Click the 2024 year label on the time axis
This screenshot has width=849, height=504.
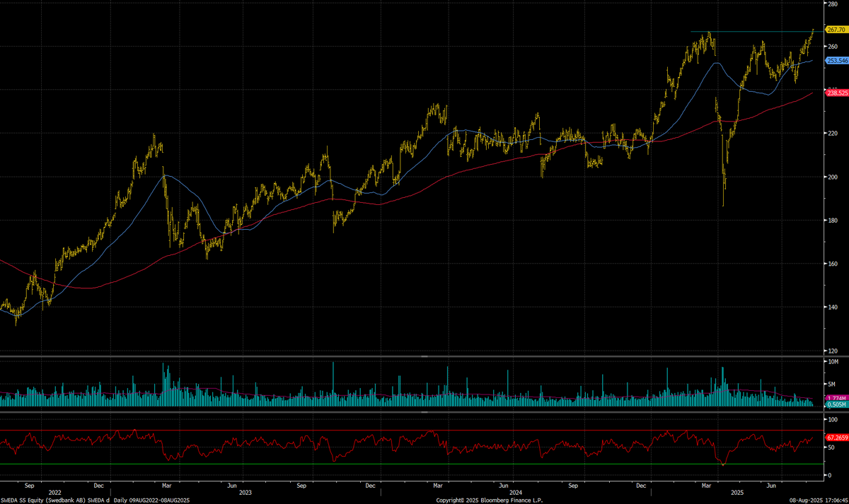click(x=516, y=491)
